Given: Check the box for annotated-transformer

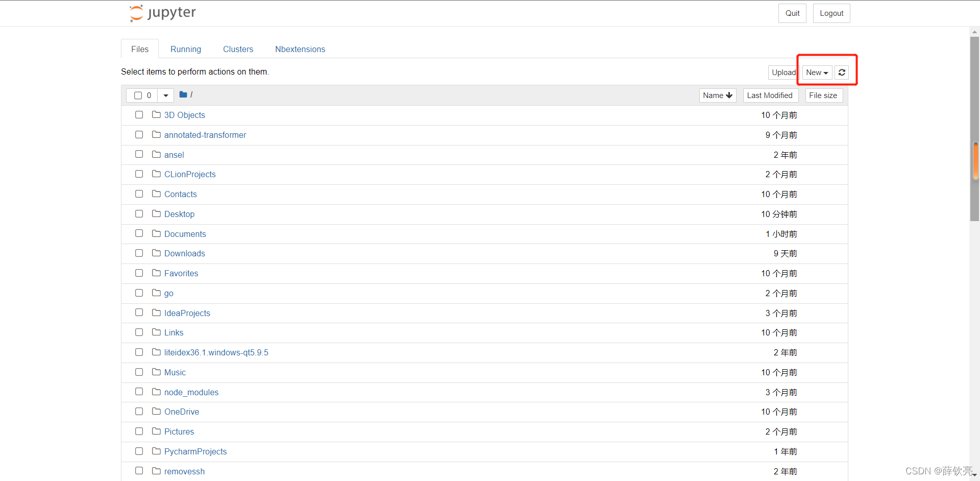Looking at the screenshot, I should click(x=139, y=135).
